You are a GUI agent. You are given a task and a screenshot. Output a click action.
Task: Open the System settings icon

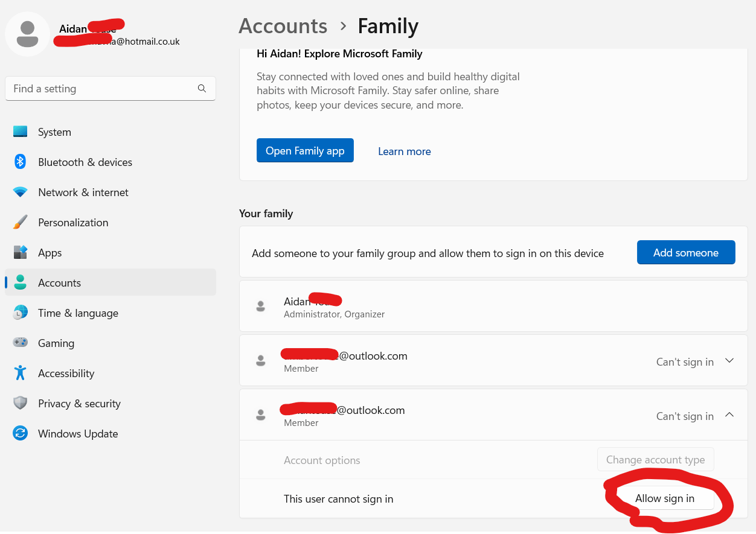pos(20,132)
